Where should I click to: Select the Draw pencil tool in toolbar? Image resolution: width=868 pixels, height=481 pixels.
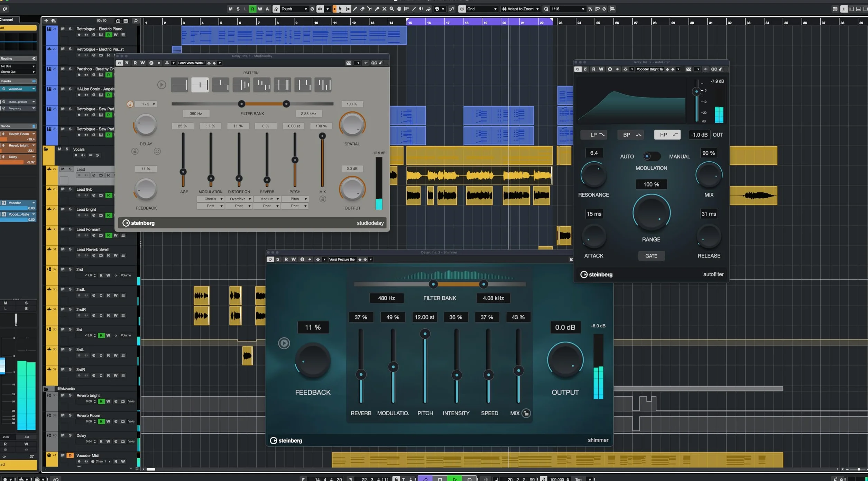[x=355, y=9]
